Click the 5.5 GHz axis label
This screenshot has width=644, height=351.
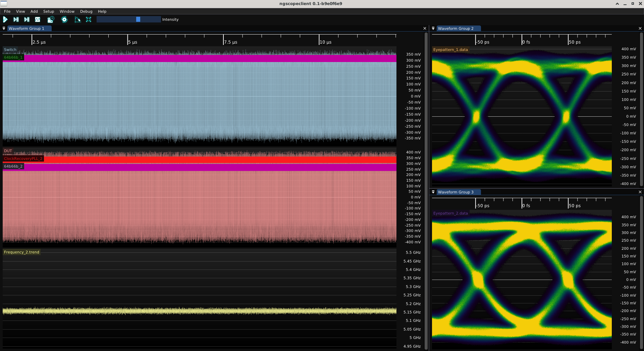[x=413, y=252]
